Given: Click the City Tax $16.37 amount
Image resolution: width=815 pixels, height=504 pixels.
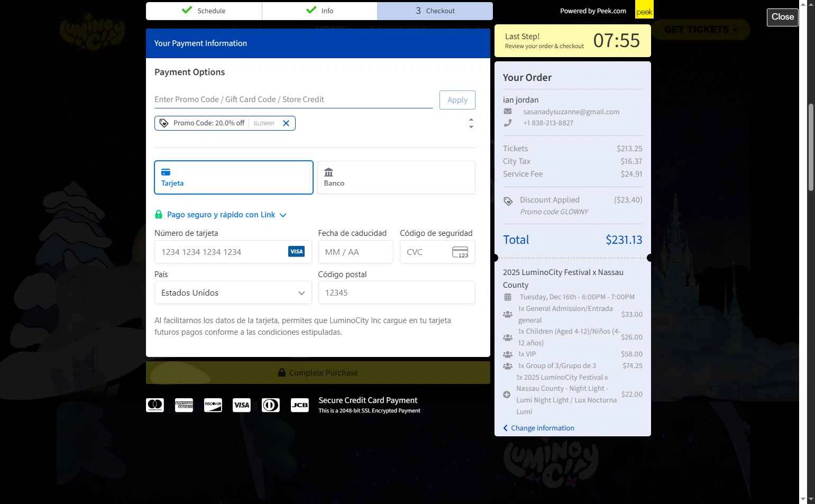Looking at the screenshot, I should [631, 161].
